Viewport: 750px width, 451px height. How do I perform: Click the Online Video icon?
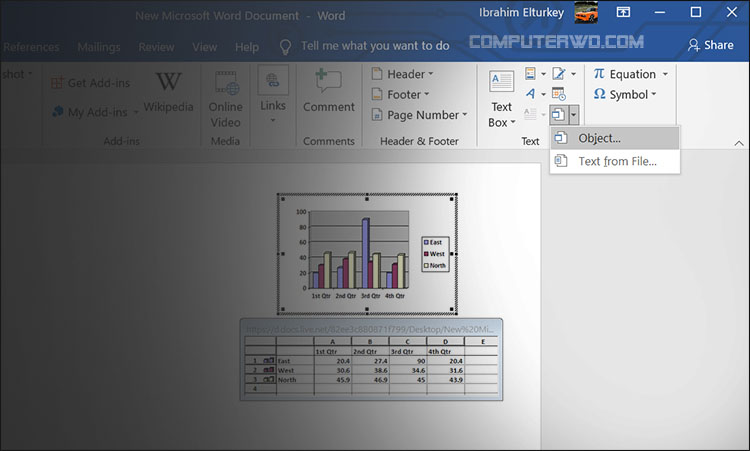226,83
